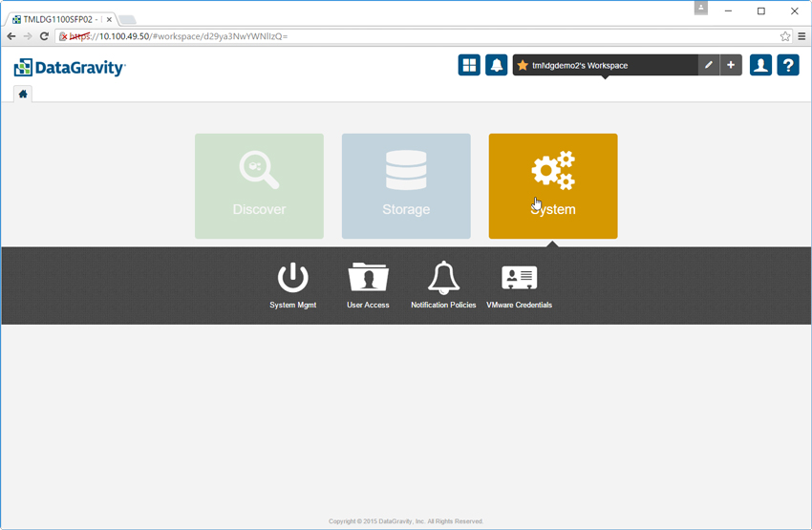This screenshot has height=530, width=812.
Task: Click the insecure https certificate warning icon
Action: tap(63, 36)
